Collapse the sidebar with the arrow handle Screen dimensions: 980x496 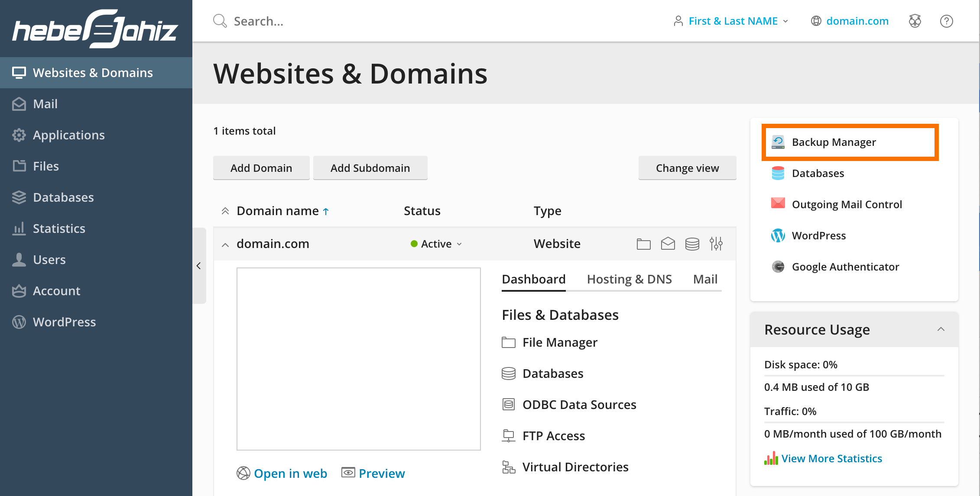(199, 266)
